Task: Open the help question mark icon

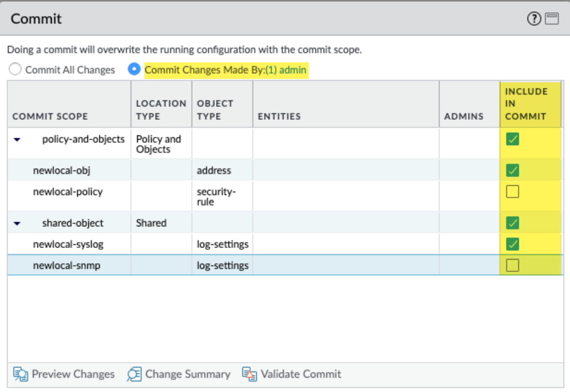Action: [533, 18]
